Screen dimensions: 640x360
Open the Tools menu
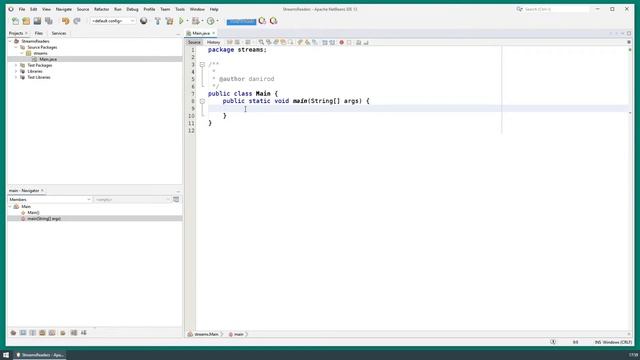180,9
